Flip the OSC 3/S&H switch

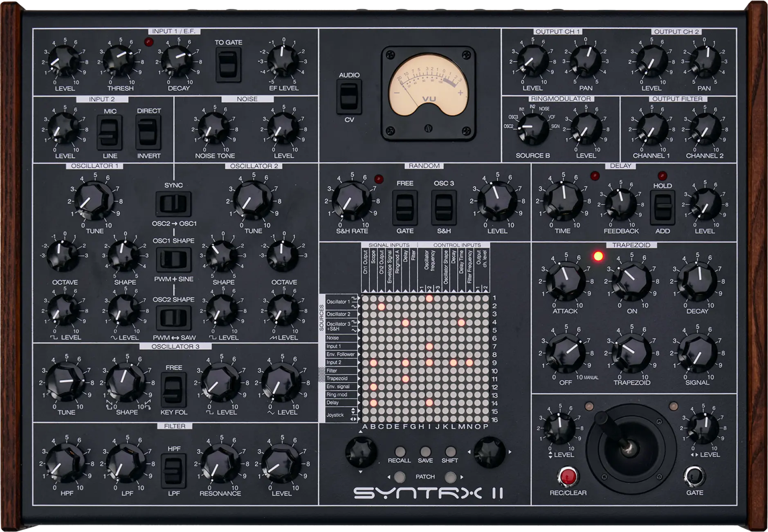click(x=444, y=208)
